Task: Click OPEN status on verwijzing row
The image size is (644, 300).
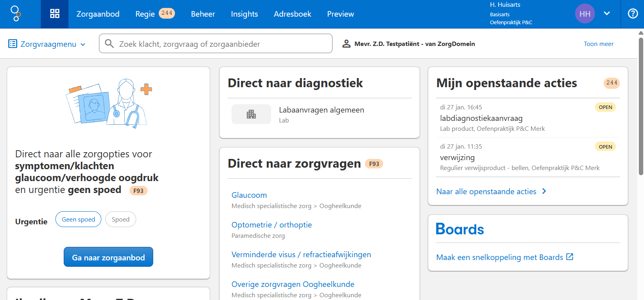Action: click(605, 147)
